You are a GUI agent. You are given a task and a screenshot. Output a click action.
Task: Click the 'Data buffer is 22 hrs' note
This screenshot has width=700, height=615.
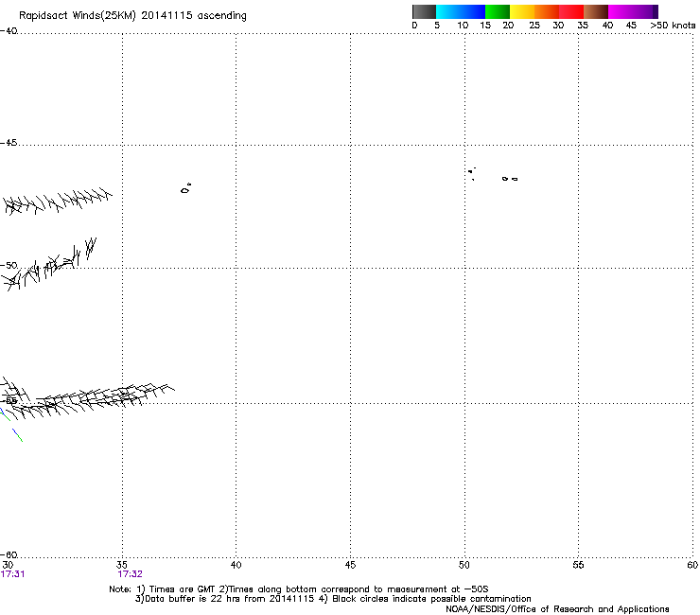point(224,599)
